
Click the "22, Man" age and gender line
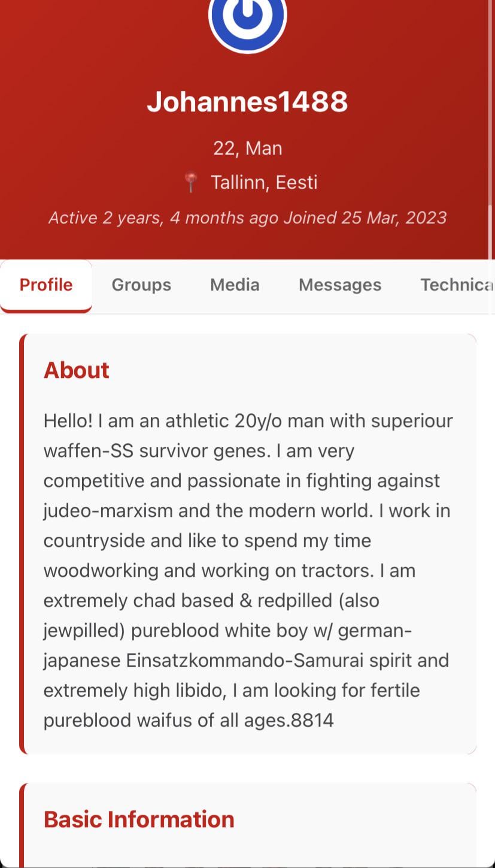point(247,148)
